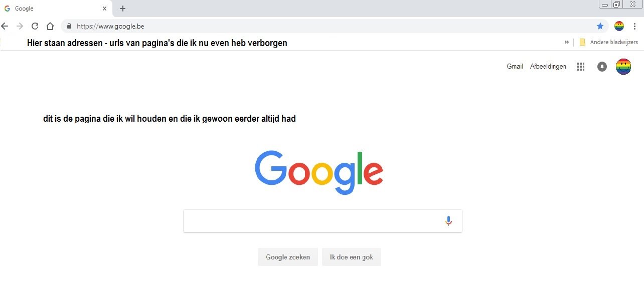
Task: Click the padlock site info icon
Action: 69,26
